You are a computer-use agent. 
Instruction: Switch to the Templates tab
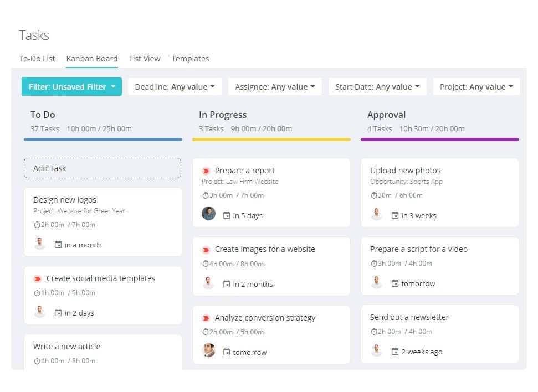[190, 59]
